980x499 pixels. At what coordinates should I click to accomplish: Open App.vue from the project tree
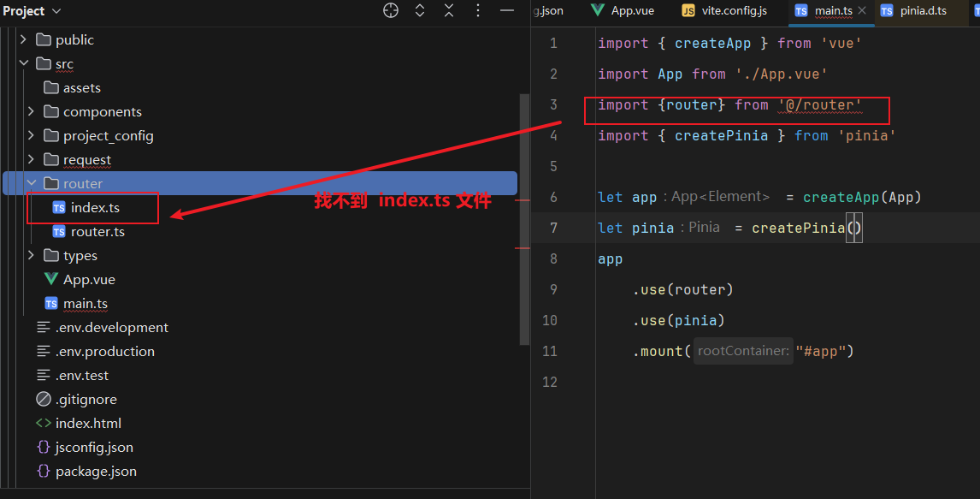click(90, 280)
